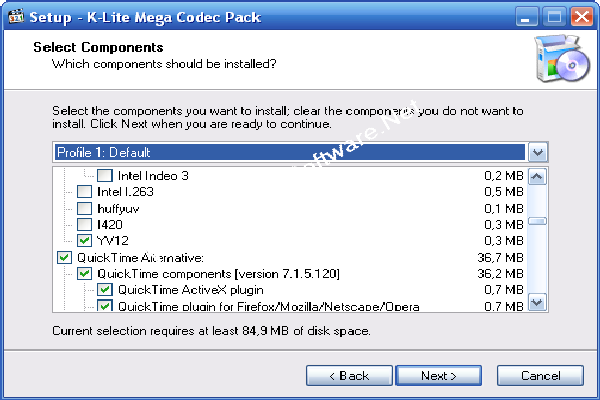Maximize the setup window

pyautogui.click(x=554, y=17)
